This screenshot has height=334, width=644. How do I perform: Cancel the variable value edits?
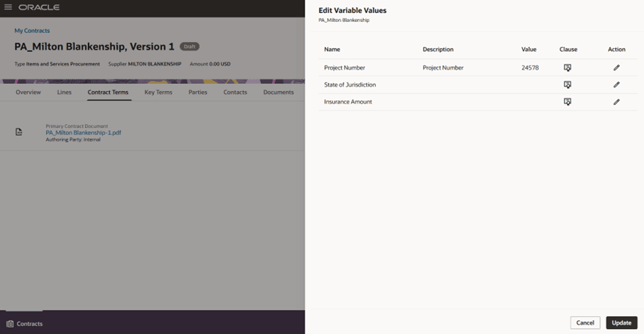tap(585, 323)
